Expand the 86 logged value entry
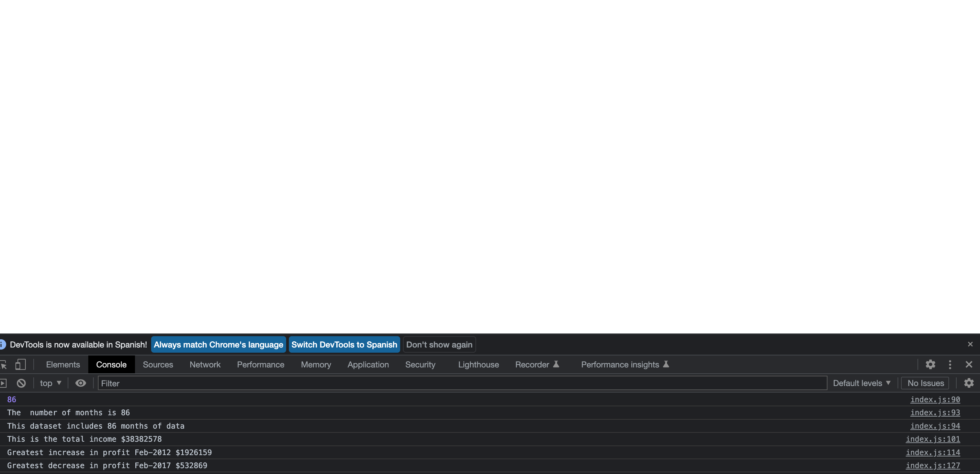Image resolution: width=980 pixels, height=474 pixels. 11,399
